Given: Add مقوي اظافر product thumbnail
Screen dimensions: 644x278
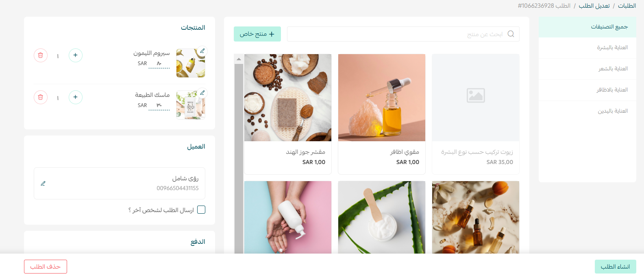Looking at the screenshot, I should 382,98.
